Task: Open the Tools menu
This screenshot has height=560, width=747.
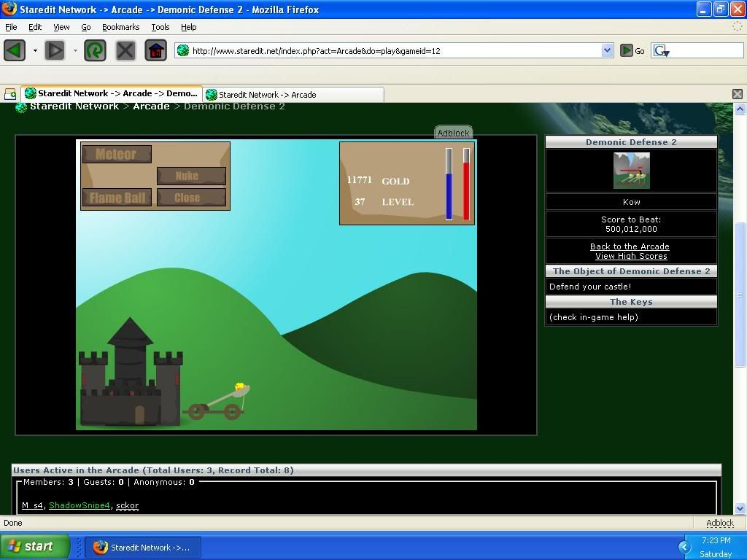Action: point(160,27)
